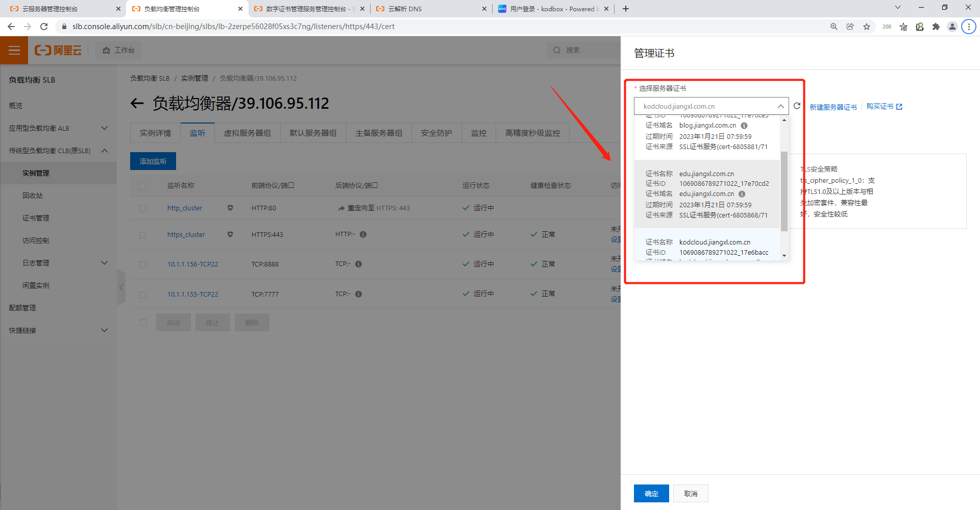
Task: Open the 购买证书 link
Action: (x=884, y=107)
